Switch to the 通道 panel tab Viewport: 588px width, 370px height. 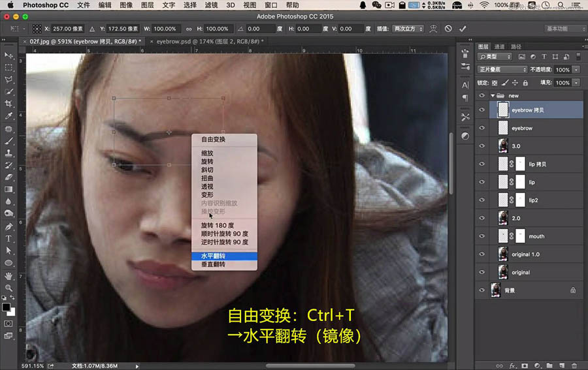pos(499,46)
